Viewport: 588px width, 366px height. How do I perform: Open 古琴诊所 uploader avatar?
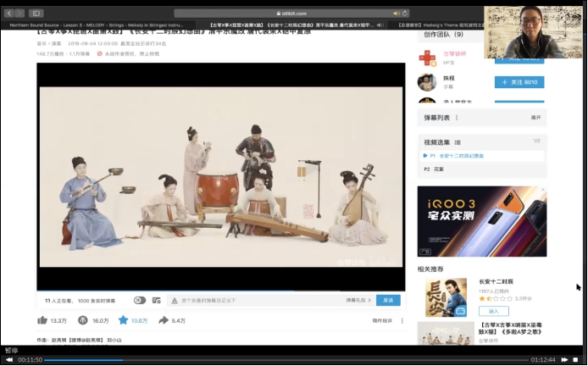[x=428, y=58]
